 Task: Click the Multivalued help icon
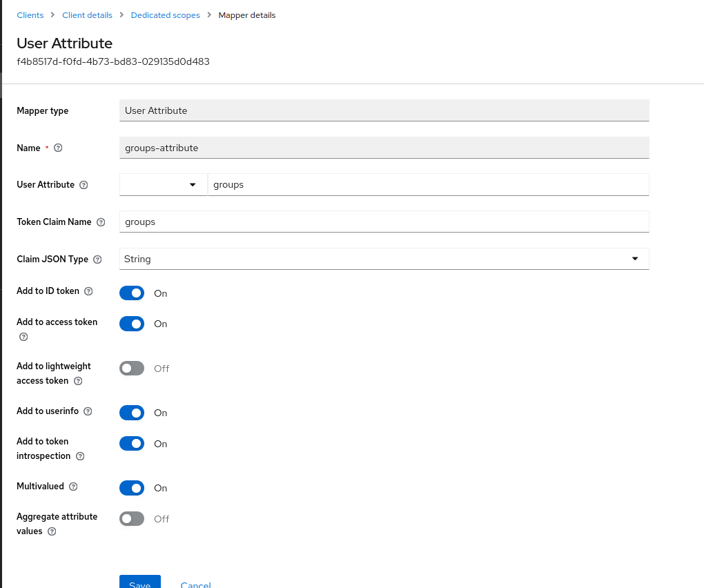[73, 486]
